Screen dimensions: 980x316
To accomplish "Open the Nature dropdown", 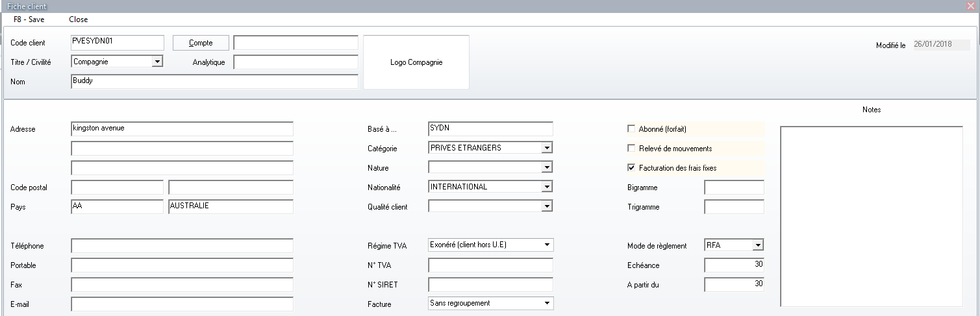I will 547,167.
